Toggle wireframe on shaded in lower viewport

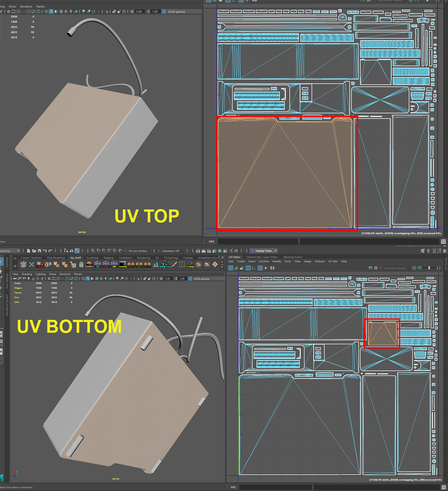[x=97, y=279]
